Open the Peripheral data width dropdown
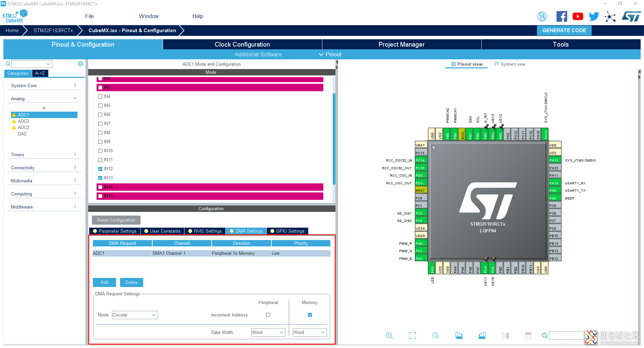Screen dimensions: 644x348 click(x=268, y=332)
